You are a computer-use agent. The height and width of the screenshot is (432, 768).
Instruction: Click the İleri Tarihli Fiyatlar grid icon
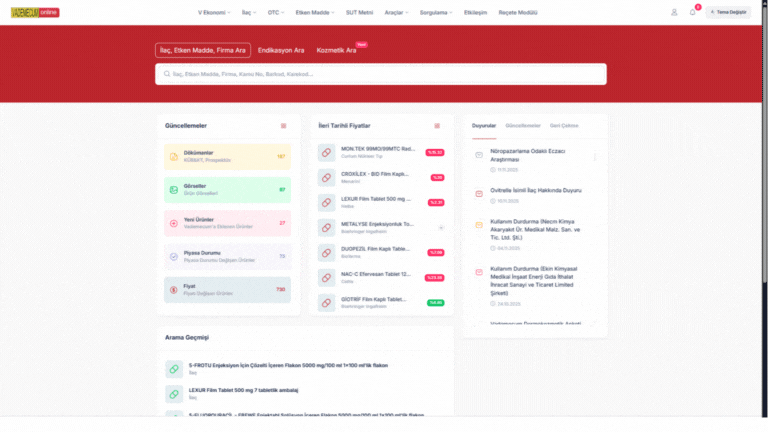[x=436, y=126]
